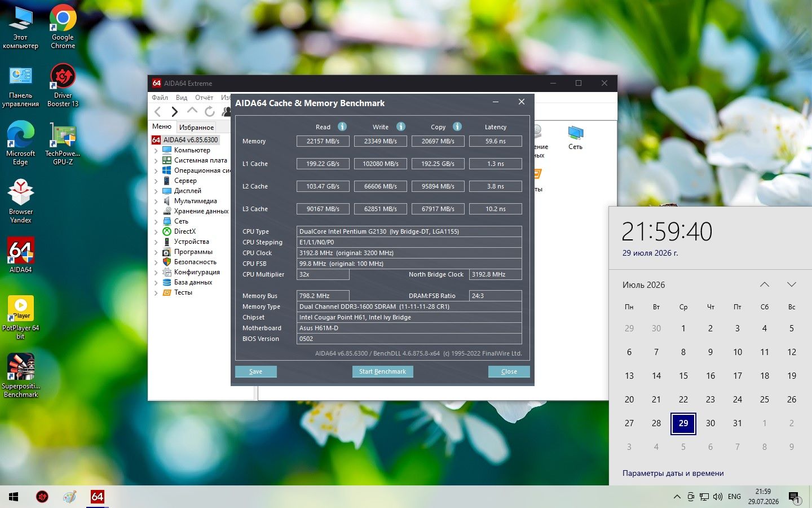Click the AIDA64 back navigation arrow
Image resolution: width=812 pixels, height=508 pixels.
coord(158,112)
